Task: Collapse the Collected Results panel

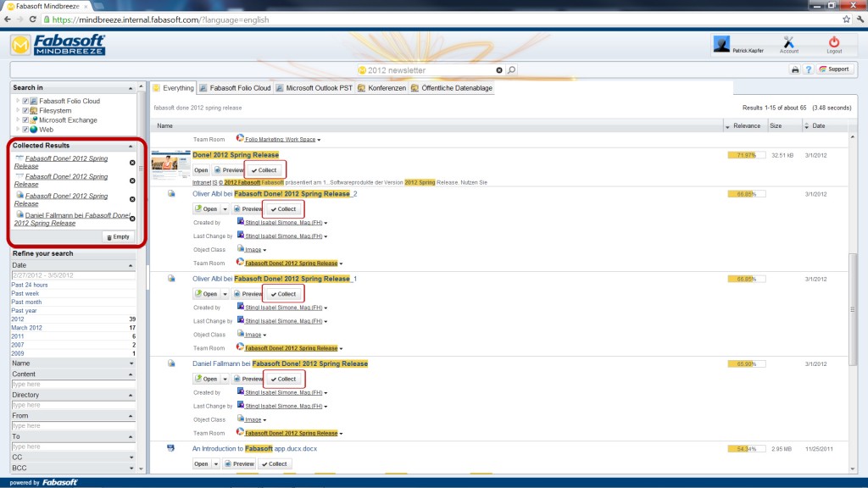Action: point(131,146)
